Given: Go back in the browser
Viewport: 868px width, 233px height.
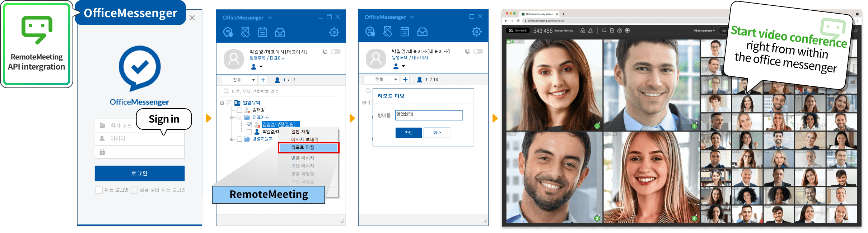Looking at the screenshot, I should pos(507,21).
